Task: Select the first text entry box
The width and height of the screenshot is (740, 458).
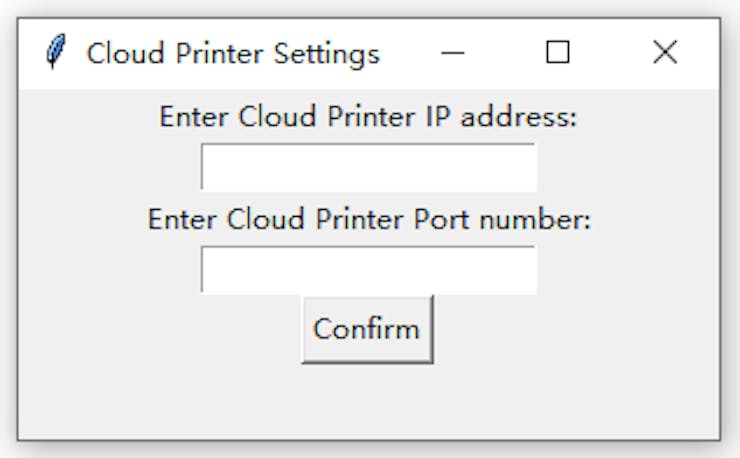Action: click(368, 167)
